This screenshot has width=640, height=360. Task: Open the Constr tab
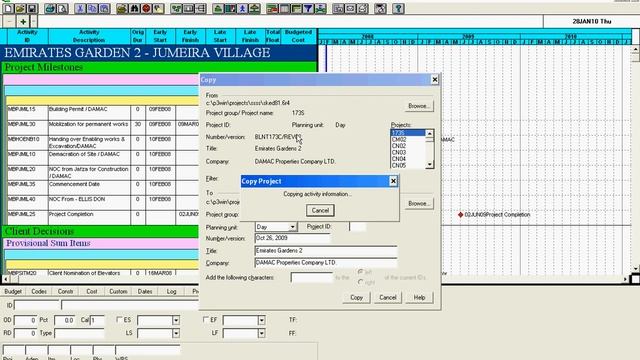[x=65, y=291]
